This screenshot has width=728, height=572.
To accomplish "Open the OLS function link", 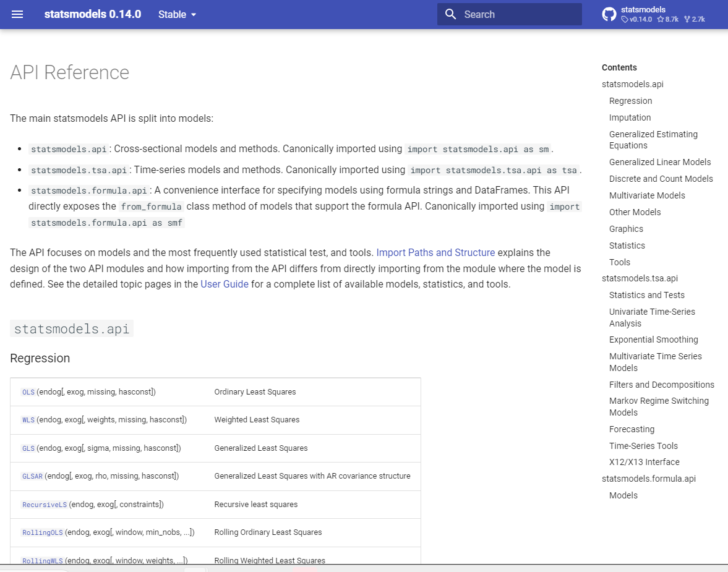I will click(28, 392).
